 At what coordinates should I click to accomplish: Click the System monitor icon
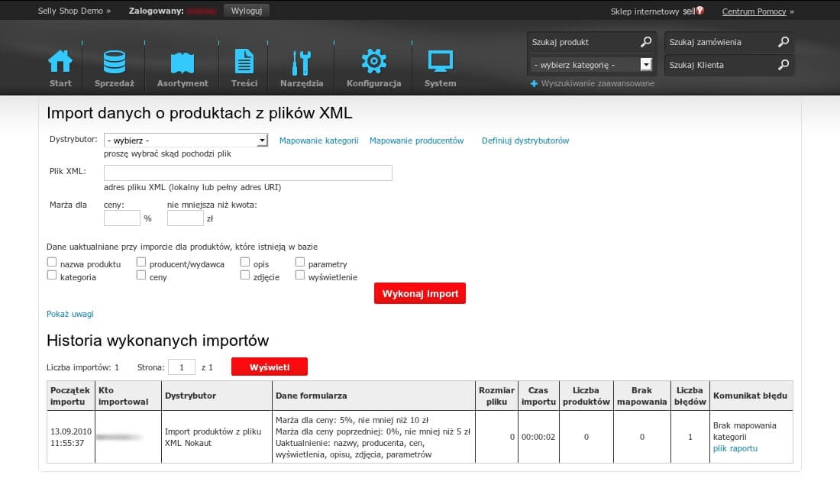(440, 62)
